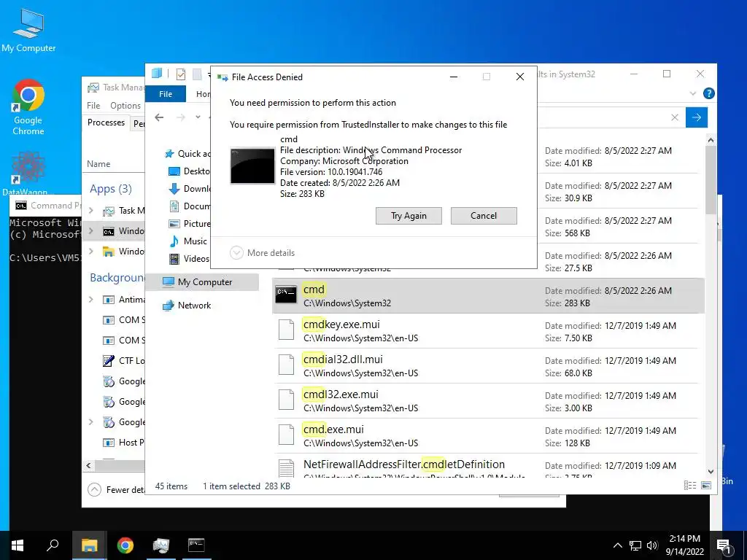Image resolution: width=747 pixels, height=560 pixels.
Task: Open Google Chrome desktop shortcut
Action: point(28,106)
